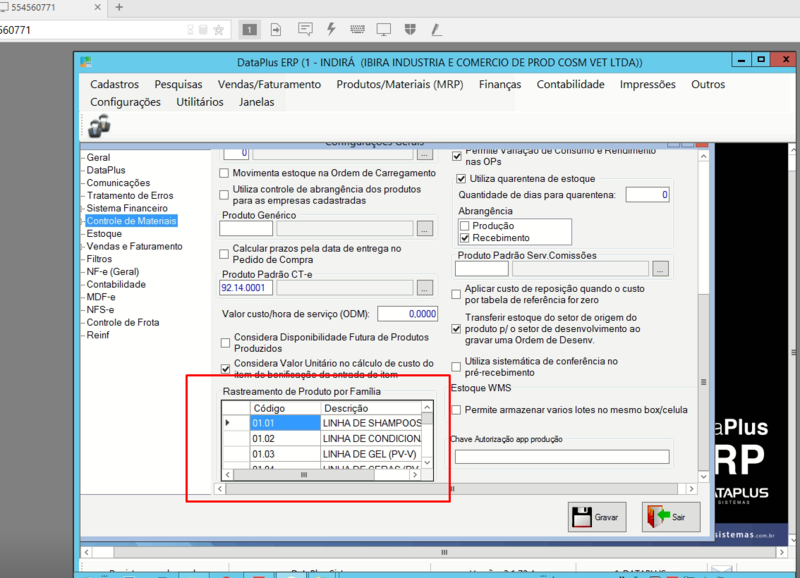The height and width of the screenshot is (578, 800).
Task: Select Estoque in the settings tree
Action: (104, 234)
